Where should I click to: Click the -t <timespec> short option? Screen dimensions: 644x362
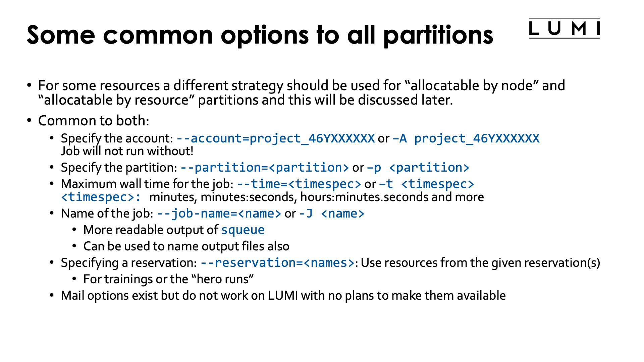426,184
